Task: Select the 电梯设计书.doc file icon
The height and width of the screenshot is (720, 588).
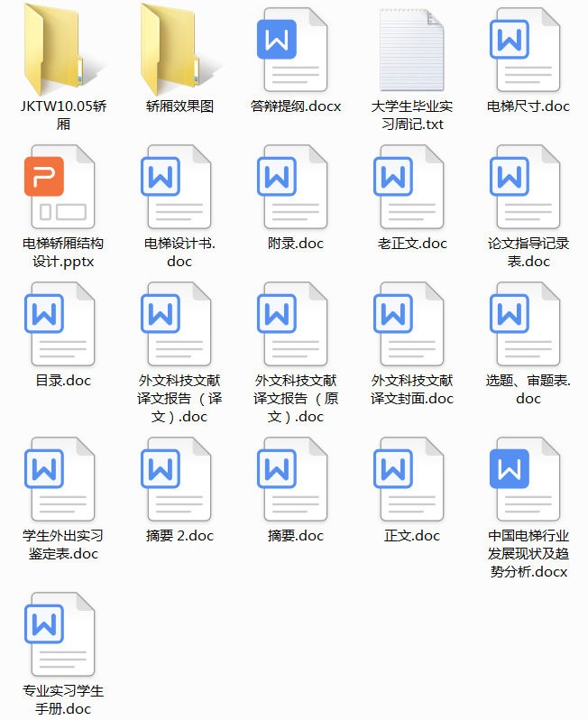Action: (176, 187)
